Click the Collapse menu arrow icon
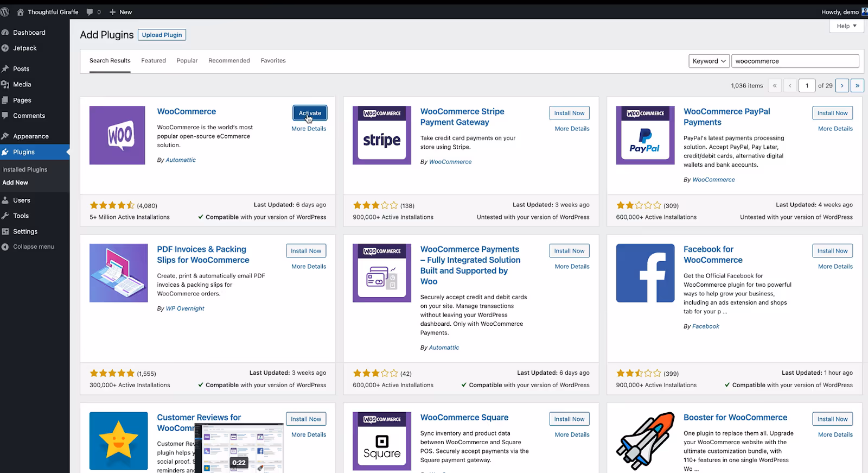 tap(5, 247)
